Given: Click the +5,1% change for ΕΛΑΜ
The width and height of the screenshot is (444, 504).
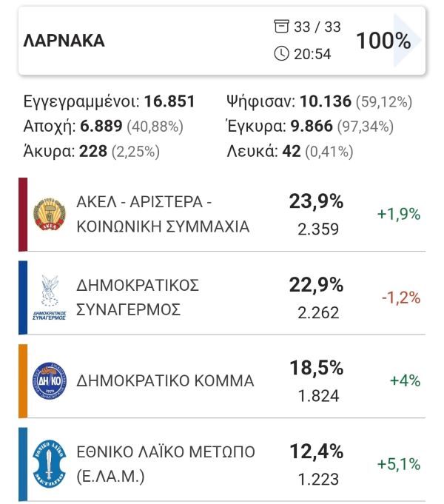Looking at the screenshot, I should coord(399,464).
